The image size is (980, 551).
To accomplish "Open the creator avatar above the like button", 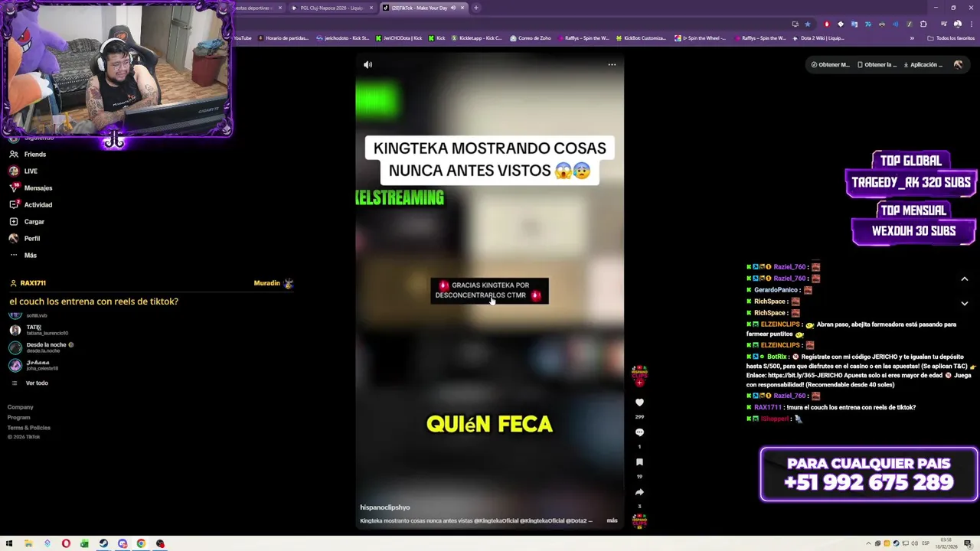I will tap(639, 374).
